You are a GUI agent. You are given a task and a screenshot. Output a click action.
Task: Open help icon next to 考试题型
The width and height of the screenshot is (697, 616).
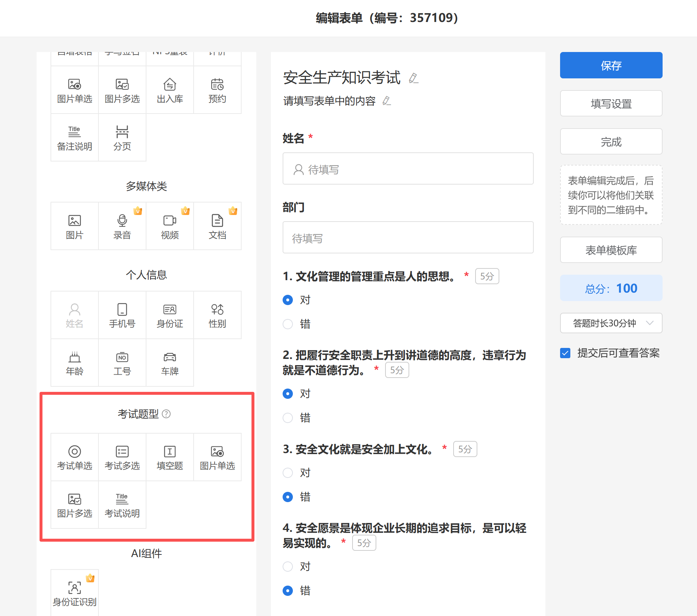166,414
